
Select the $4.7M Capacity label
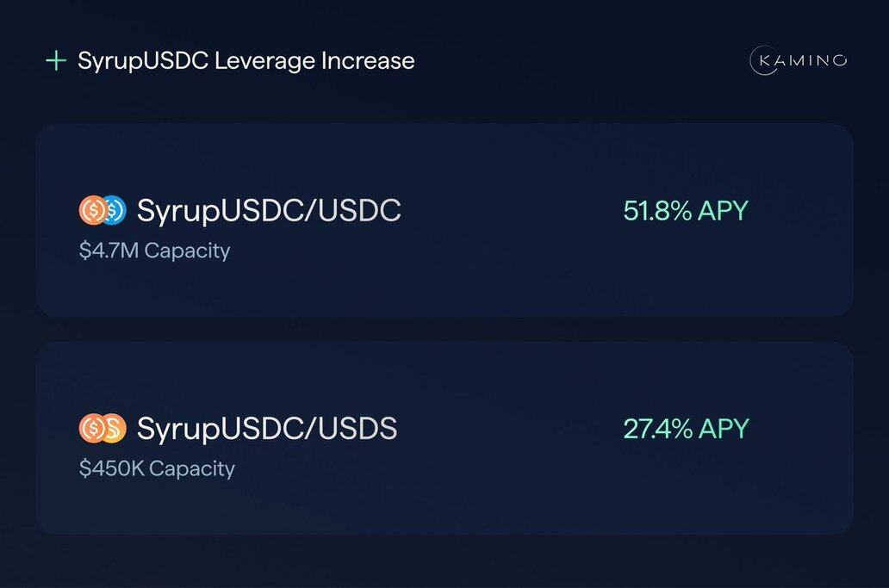pyautogui.click(x=155, y=251)
